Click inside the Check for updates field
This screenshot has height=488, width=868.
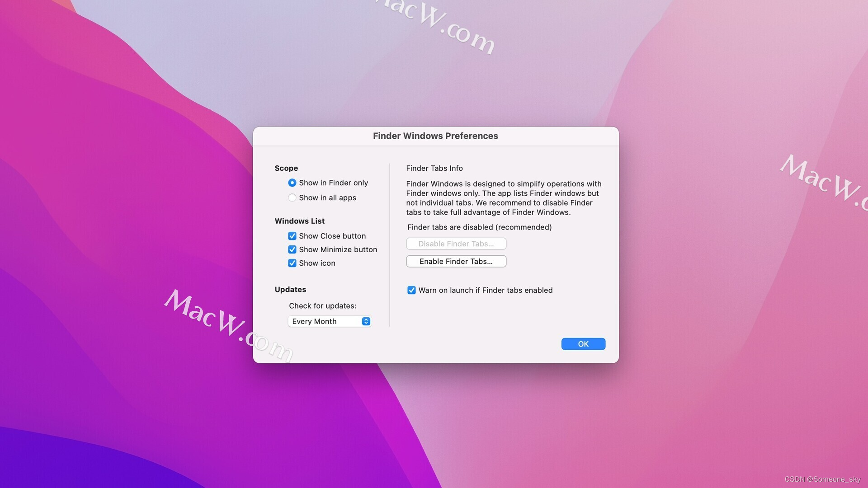coord(329,321)
